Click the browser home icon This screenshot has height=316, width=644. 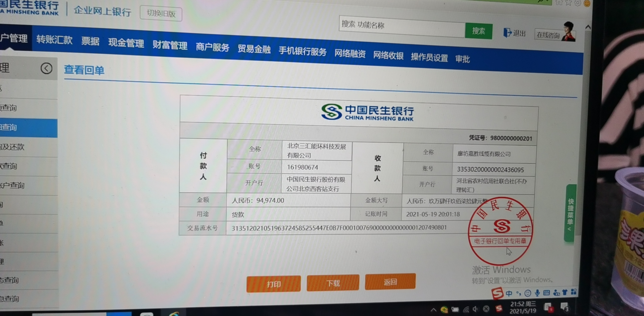point(559,3)
